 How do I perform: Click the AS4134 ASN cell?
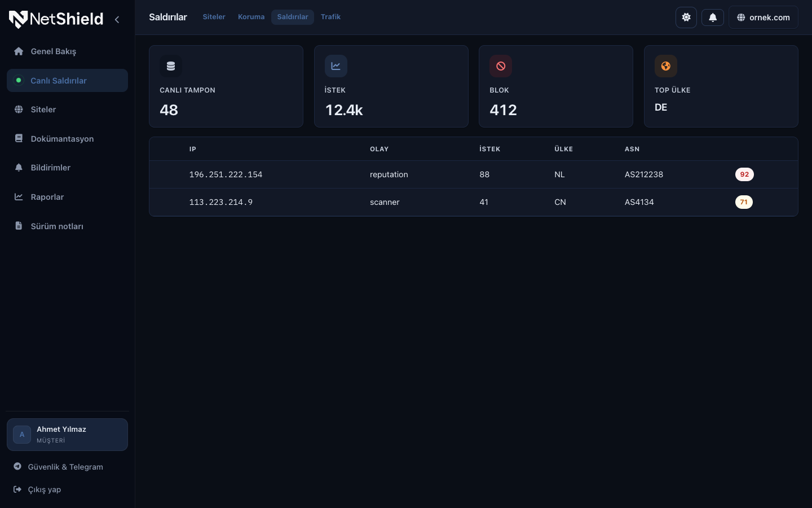639,202
